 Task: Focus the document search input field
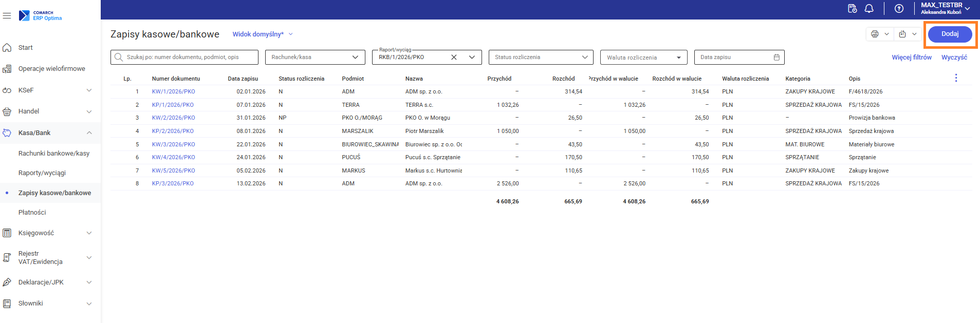190,58
